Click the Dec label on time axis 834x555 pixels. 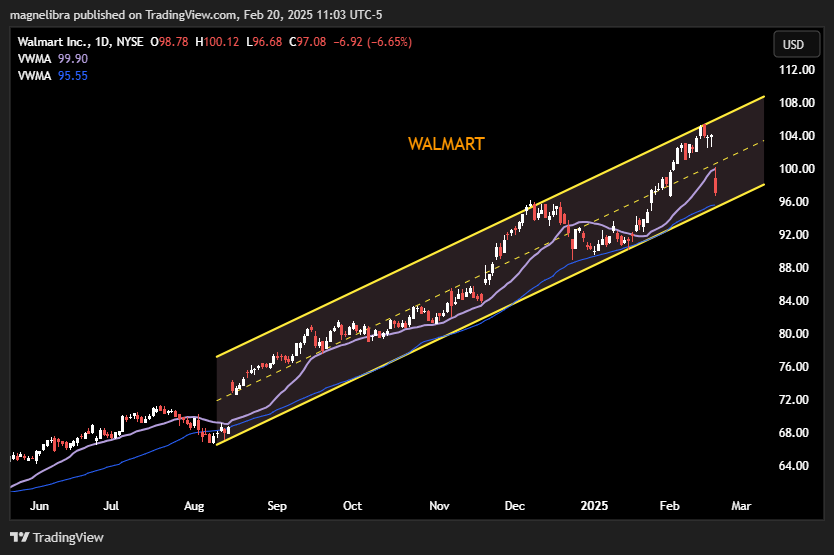coord(515,506)
